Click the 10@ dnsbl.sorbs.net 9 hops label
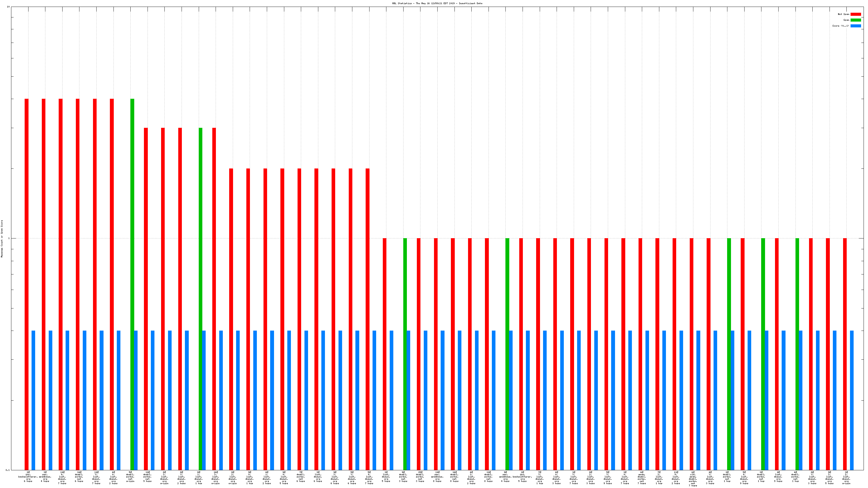 [x=147, y=477]
